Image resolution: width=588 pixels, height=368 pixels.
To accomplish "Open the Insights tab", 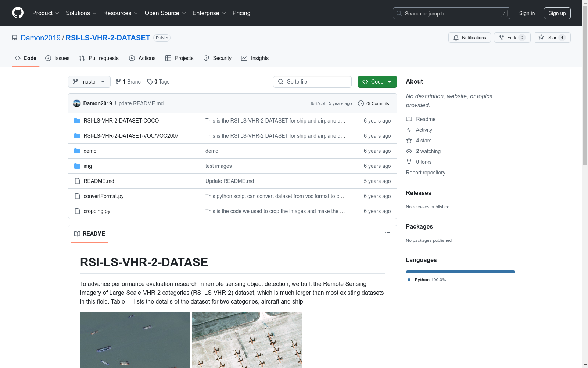I will click(x=255, y=58).
